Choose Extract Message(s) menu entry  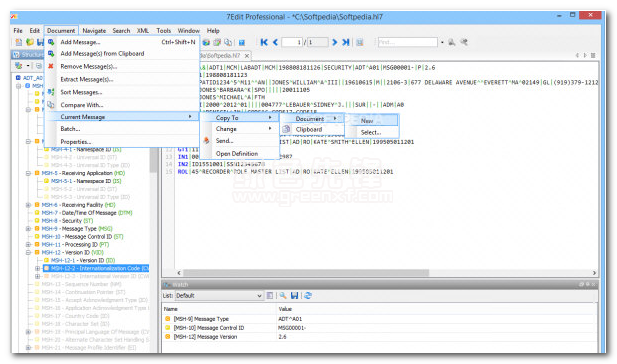click(x=87, y=79)
